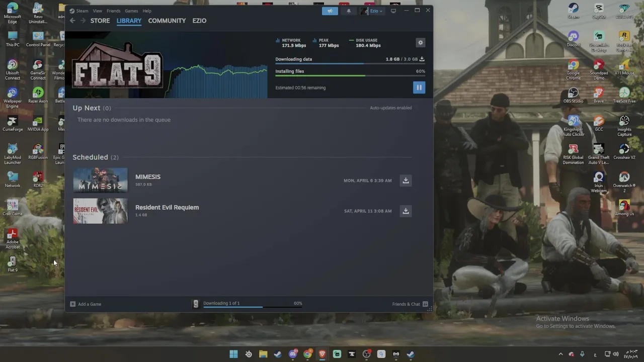Select OBS Studio desktop icon
This screenshot has width=644, height=362.
[573, 95]
